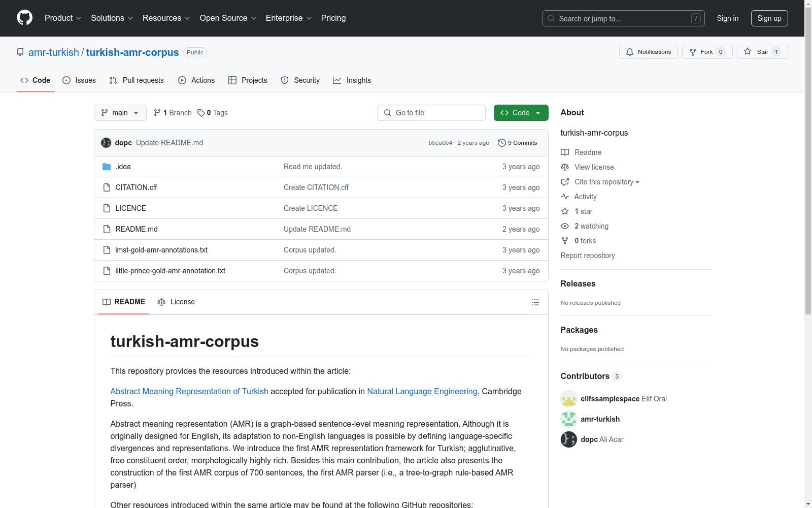Open the Releases section heading
The height and width of the screenshot is (508, 812).
pos(578,283)
